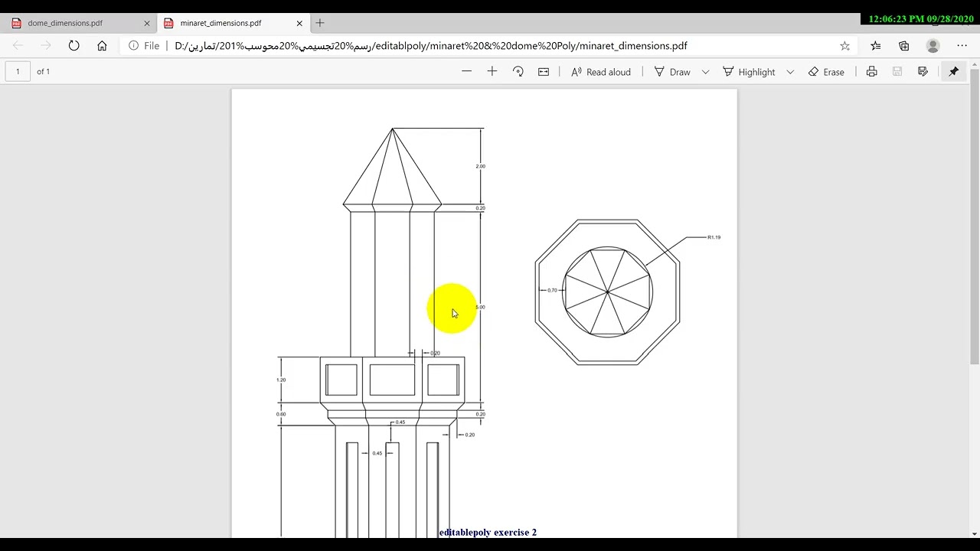Screen dimensions: 980x551
Task: Activate the Draw tool
Action: [672, 72]
